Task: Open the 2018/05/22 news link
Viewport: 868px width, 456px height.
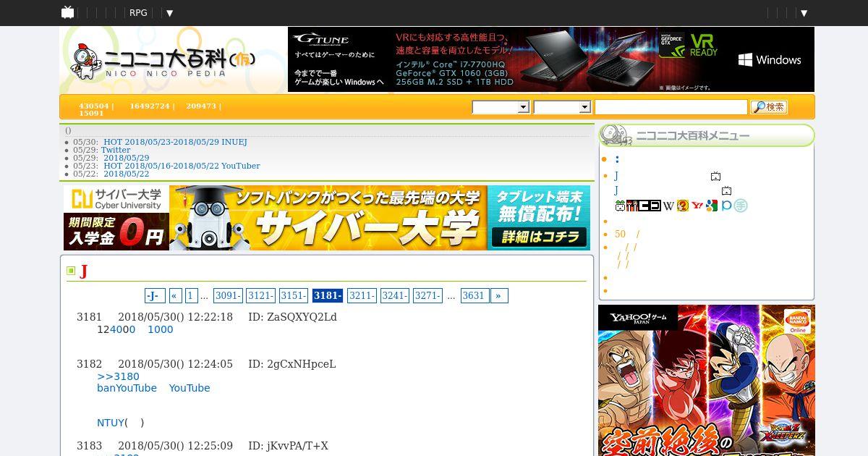Action: tap(126, 174)
